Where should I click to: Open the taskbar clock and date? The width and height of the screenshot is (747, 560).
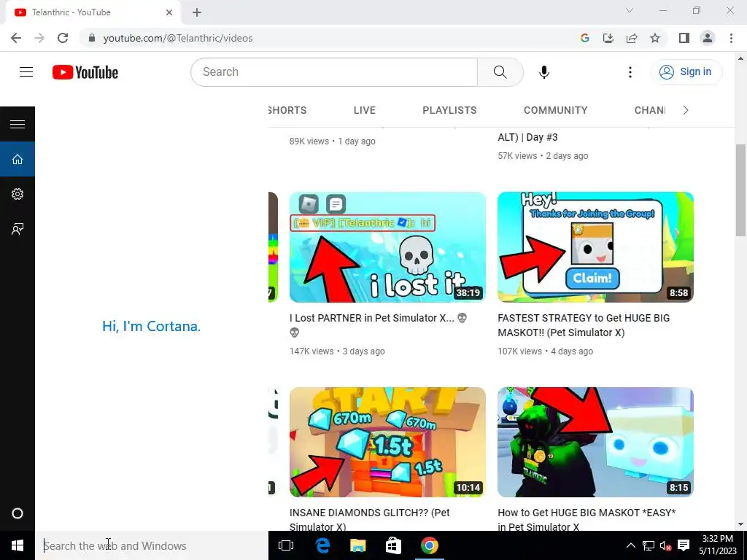point(718,545)
